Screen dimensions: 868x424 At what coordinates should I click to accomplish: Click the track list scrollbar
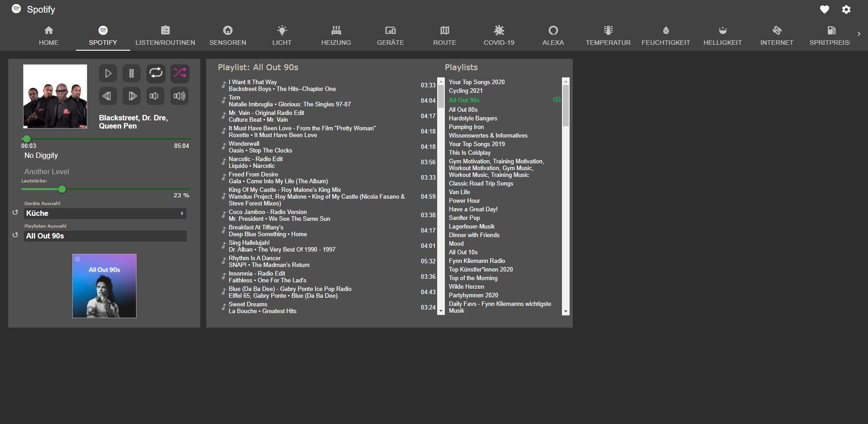click(441, 196)
